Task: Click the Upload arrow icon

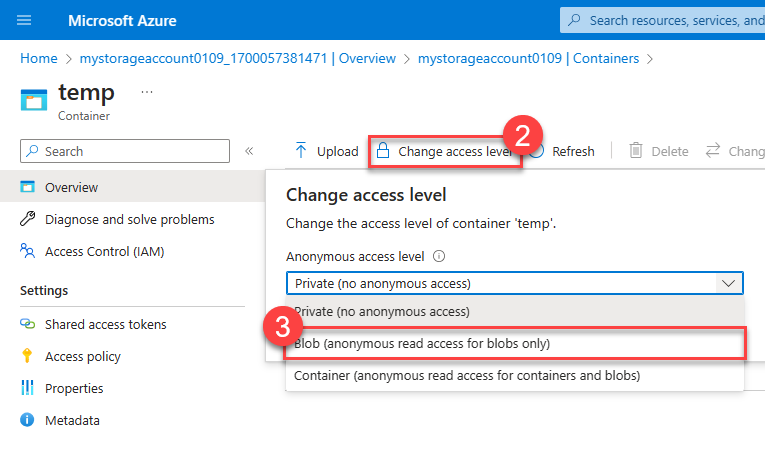Action: (300, 151)
